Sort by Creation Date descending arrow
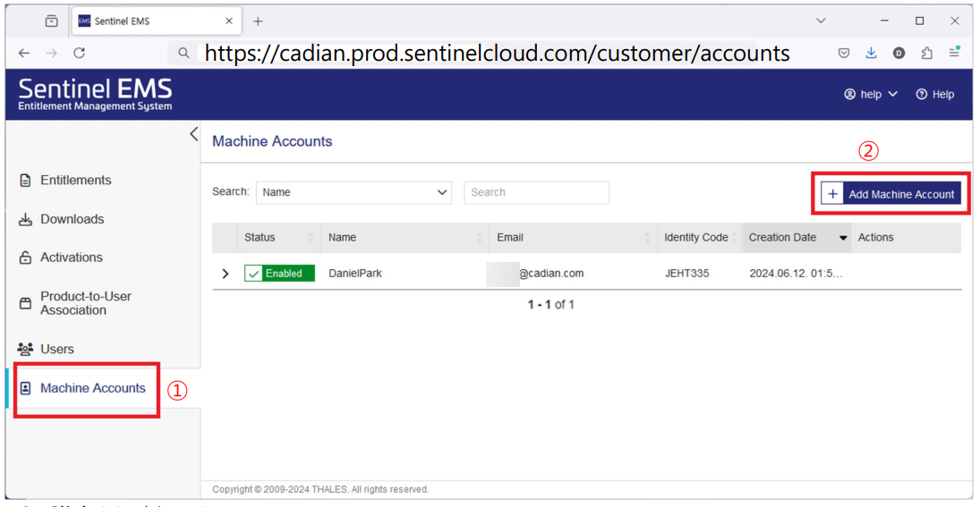Screen dimensions: 980x507 843,238
